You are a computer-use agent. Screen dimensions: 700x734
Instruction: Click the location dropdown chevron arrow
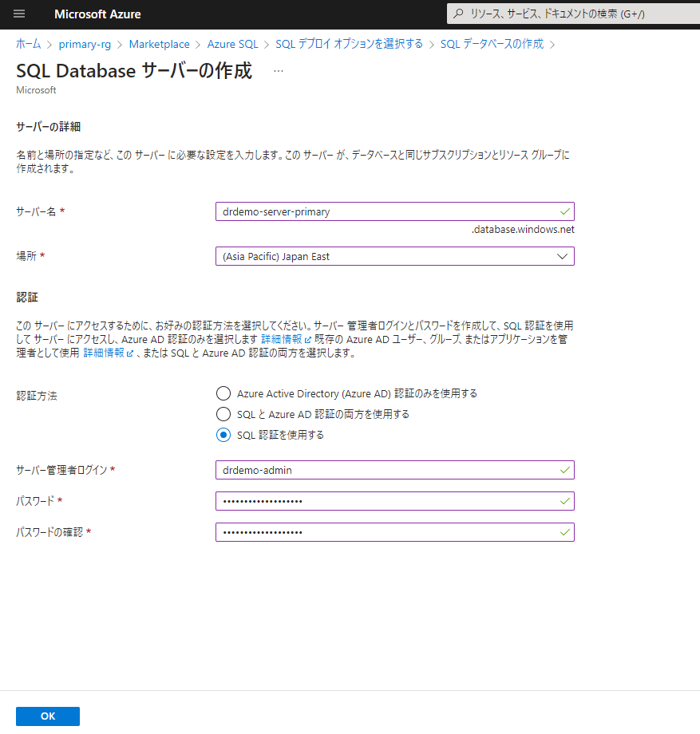click(x=563, y=257)
